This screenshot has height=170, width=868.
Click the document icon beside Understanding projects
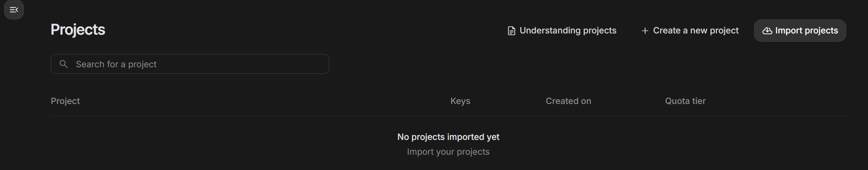click(511, 31)
